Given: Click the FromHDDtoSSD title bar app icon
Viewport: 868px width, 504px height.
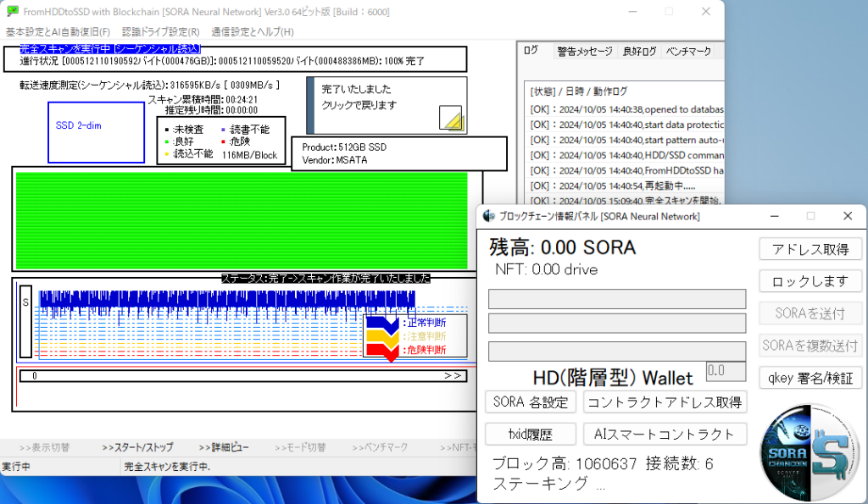Looking at the screenshot, I should [x=12, y=12].
